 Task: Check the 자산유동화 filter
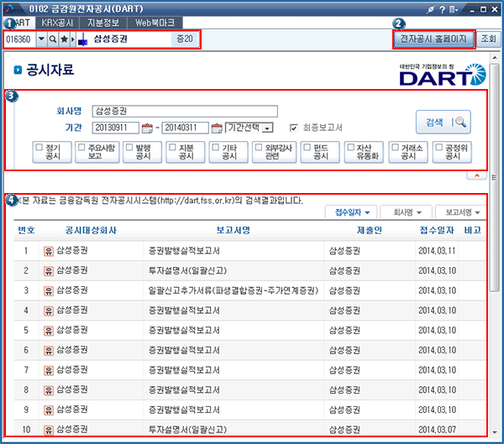(350, 148)
